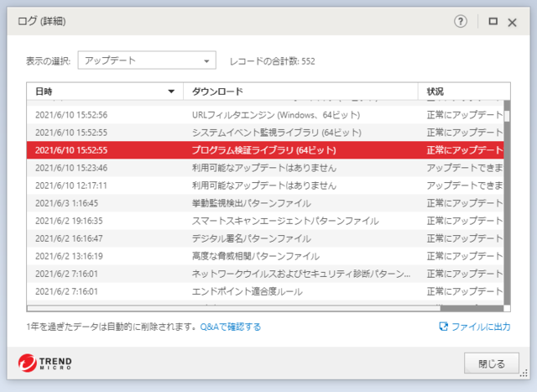Screen dimensions: 537x392
Task: Click the horizontal scrollbar below the log list
Action: click(x=234, y=308)
